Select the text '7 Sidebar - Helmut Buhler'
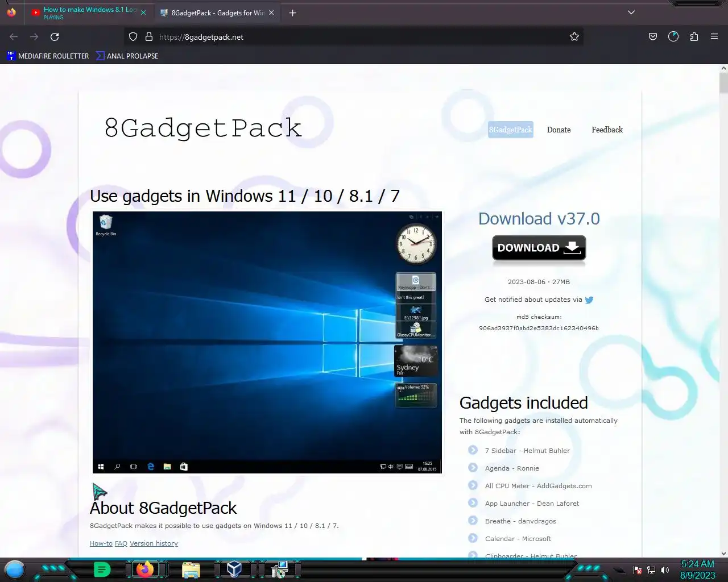728x582 pixels. point(527,451)
